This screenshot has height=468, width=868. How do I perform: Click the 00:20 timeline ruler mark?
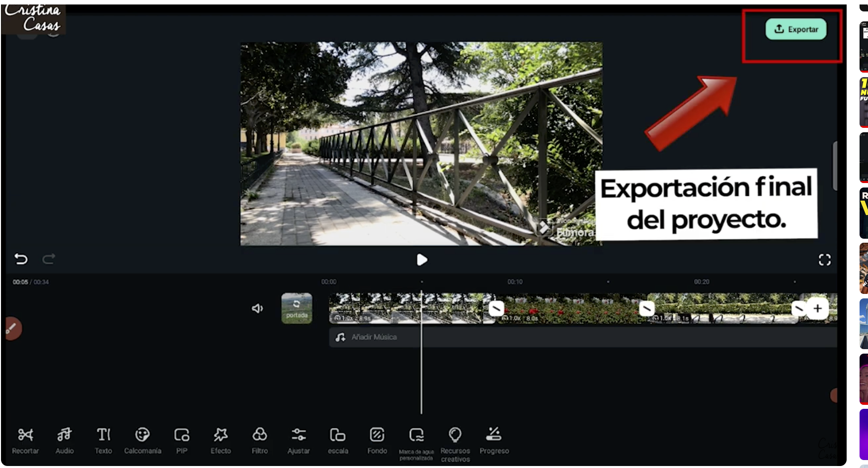click(x=702, y=281)
